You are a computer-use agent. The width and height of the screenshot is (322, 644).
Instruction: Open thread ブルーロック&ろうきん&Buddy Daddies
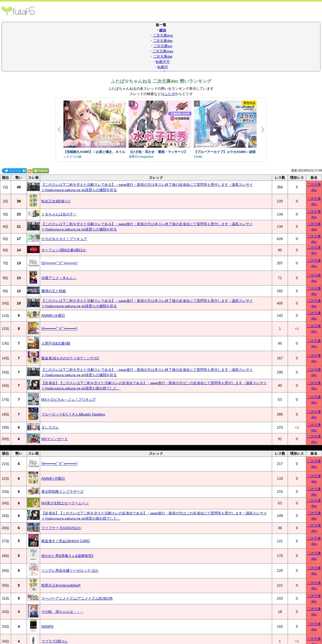73,414
